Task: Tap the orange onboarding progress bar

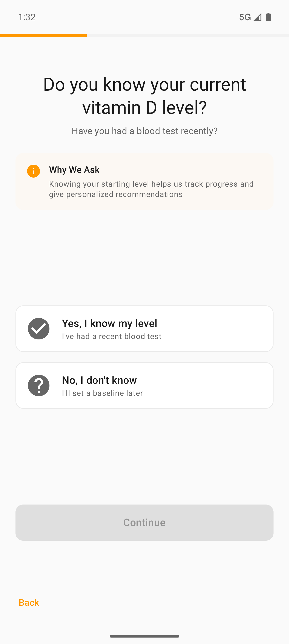Action: tap(43, 36)
